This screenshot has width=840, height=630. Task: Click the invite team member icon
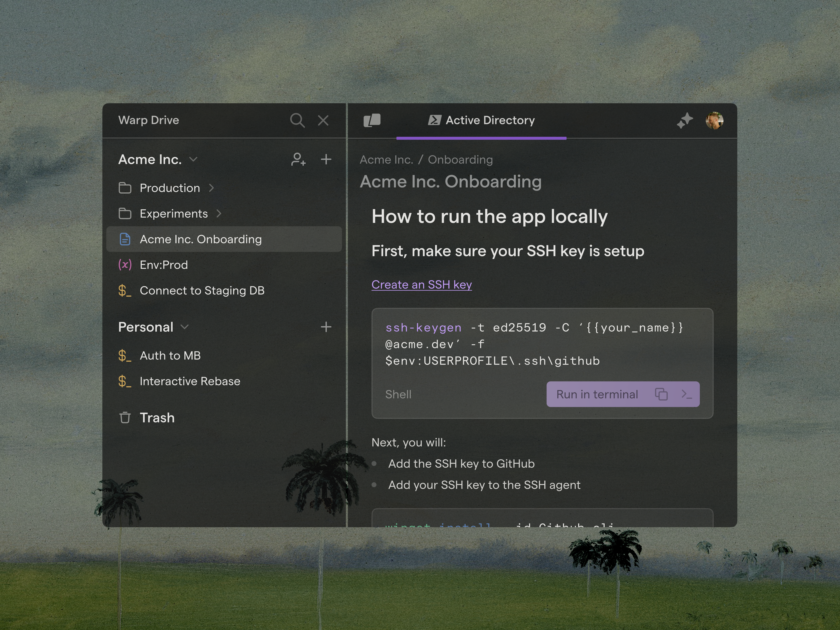(x=298, y=159)
